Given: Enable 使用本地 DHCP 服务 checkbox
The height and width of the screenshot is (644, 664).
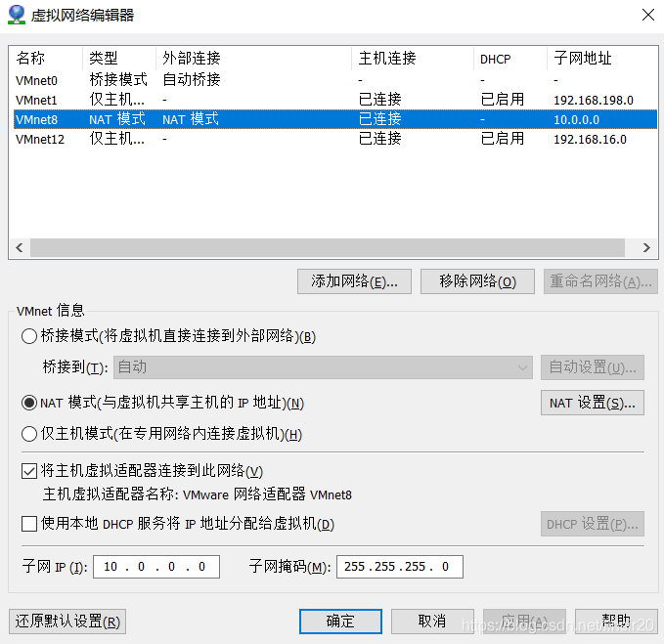Looking at the screenshot, I should tap(29, 524).
